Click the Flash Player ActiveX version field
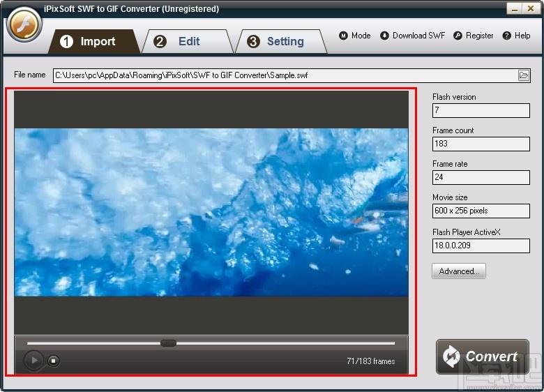Viewport: 544px width, 392px height. [x=481, y=246]
